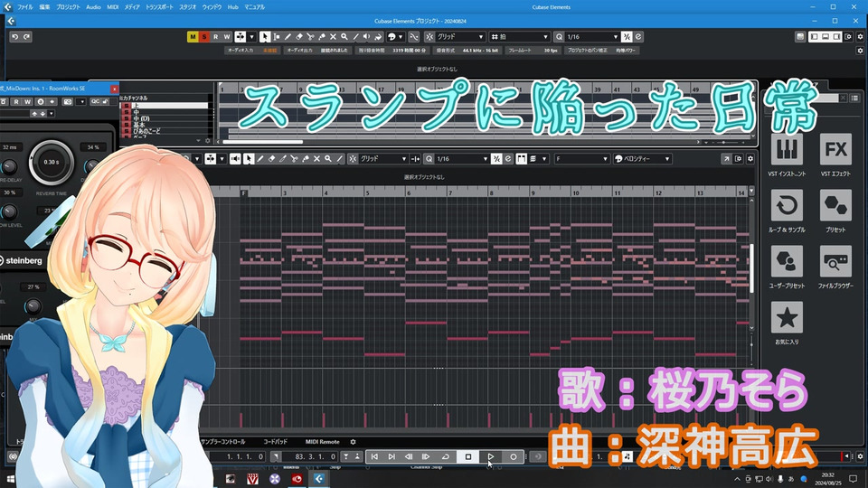Open Favorites star tile

[787, 317]
